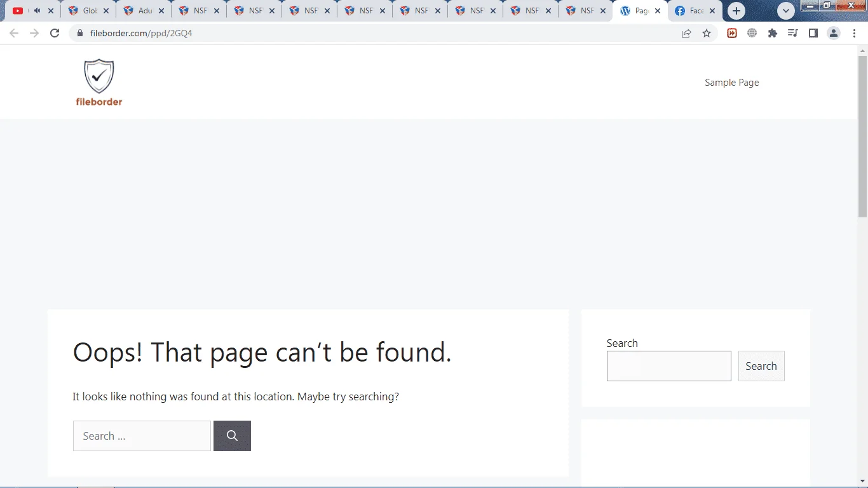Screen dimensions: 868x488
Task: Click the page vertical scrollbar thumb
Action: pyautogui.click(x=862, y=137)
